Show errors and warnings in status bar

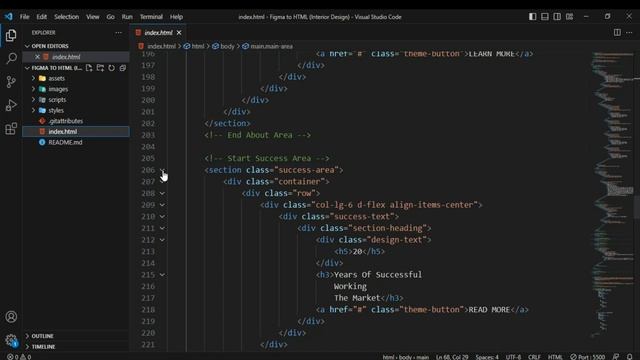coord(19,357)
